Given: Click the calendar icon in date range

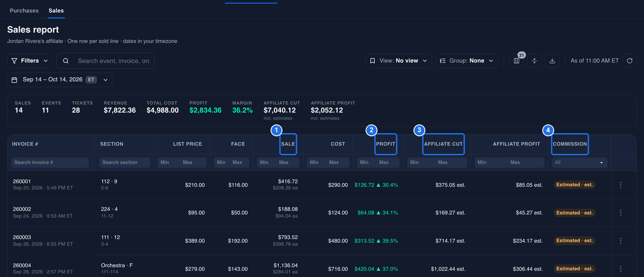Looking at the screenshot, I should click(x=14, y=80).
